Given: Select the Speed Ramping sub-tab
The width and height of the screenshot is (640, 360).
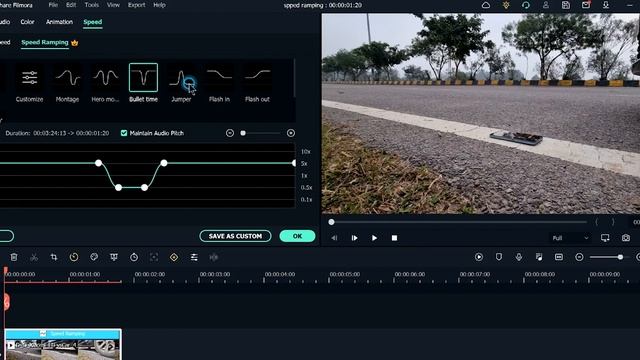Looking at the screenshot, I should [45, 42].
